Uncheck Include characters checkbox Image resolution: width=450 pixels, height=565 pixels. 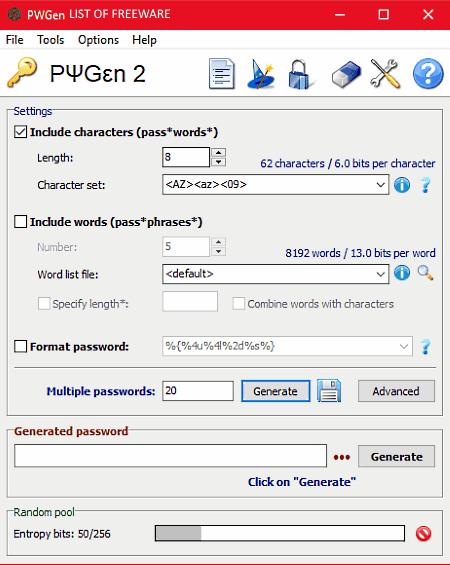[21, 132]
